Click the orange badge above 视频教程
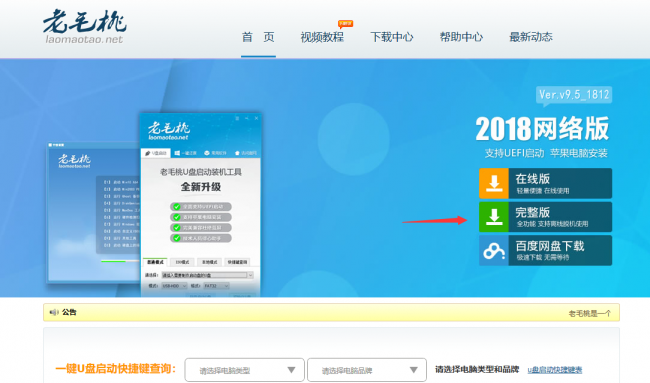This screenshot has width=650, height=383. tap(345, 24)
